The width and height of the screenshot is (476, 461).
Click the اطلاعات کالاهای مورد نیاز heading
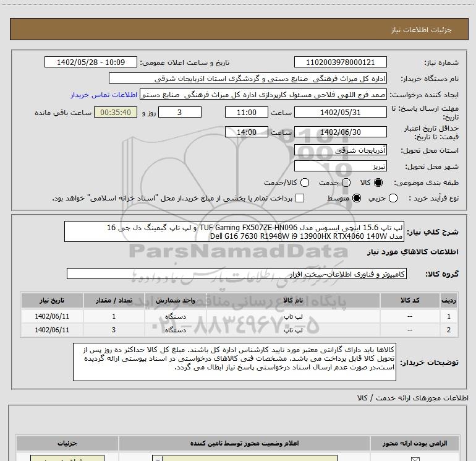point(412,252)
